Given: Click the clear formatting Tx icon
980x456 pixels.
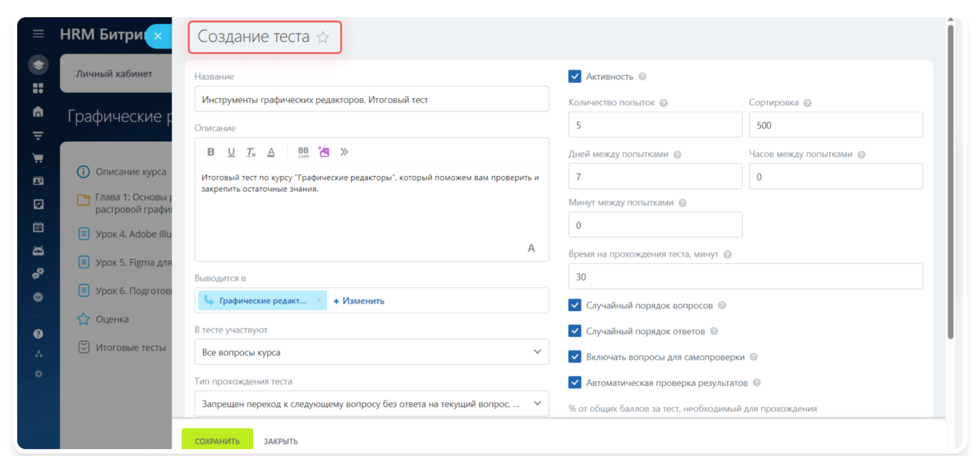Looking at the screenshot, I should (x=251, y=152).
